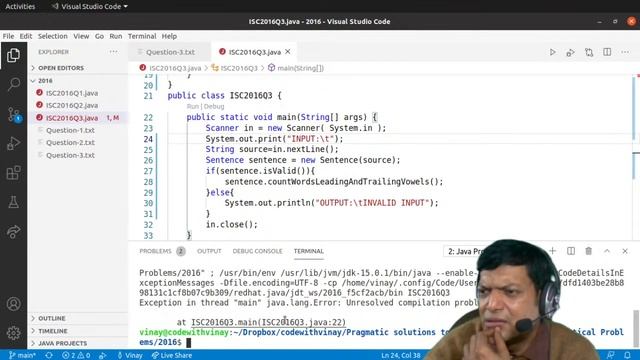Open the Edit menu
Screen dimensions: 640x360
[26, 36]
